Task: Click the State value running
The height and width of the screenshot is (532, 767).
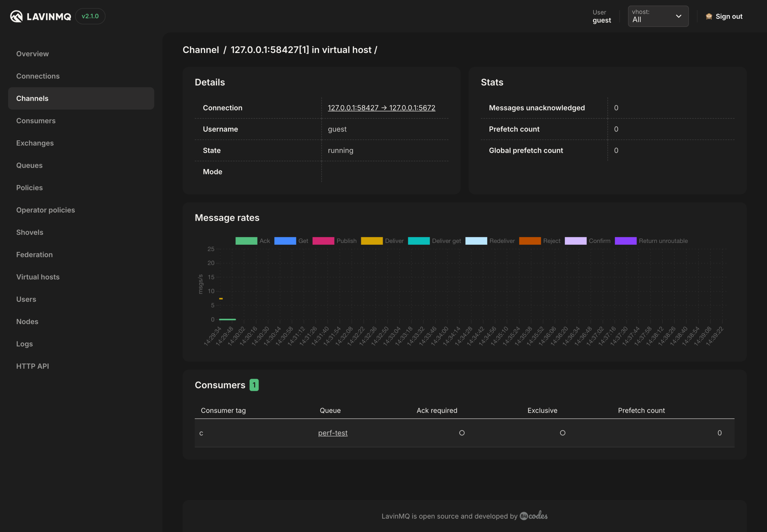Action: 340,150
